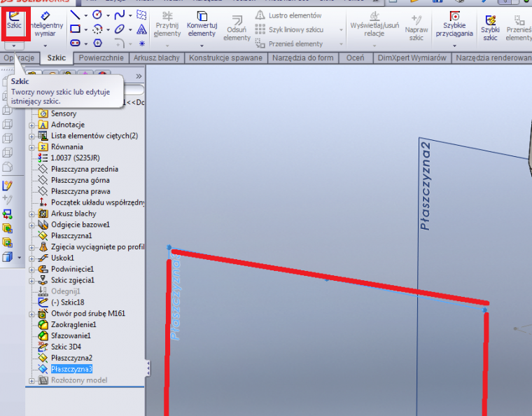Switch to the DimXpert Wymiarów tab

[412, 58]
